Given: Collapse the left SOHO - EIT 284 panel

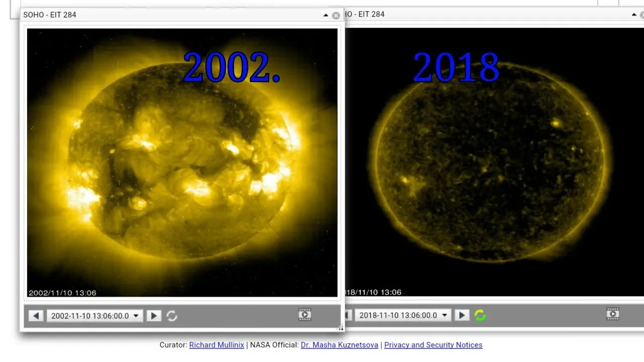Looking at the screenshot, I should coord(326,15).
